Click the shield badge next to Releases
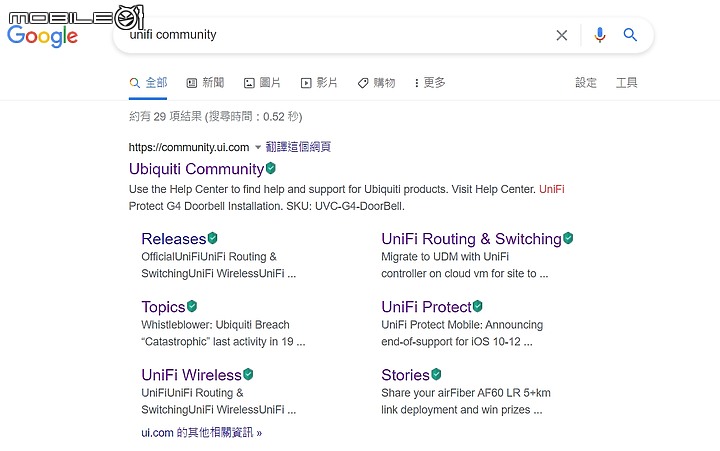This screenshot has height=451, width=720. pyautogui.click(x=212, y=238)
